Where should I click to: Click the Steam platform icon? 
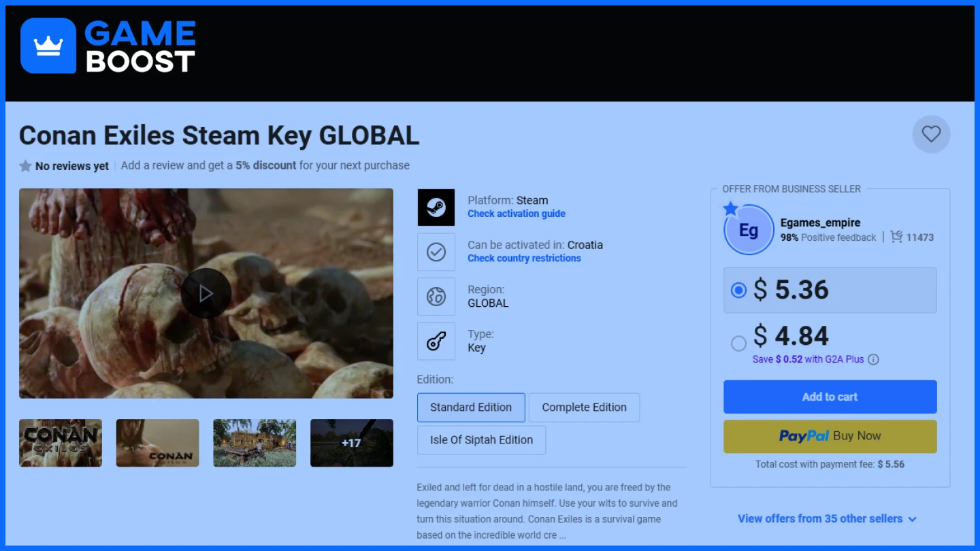[436, 207]
